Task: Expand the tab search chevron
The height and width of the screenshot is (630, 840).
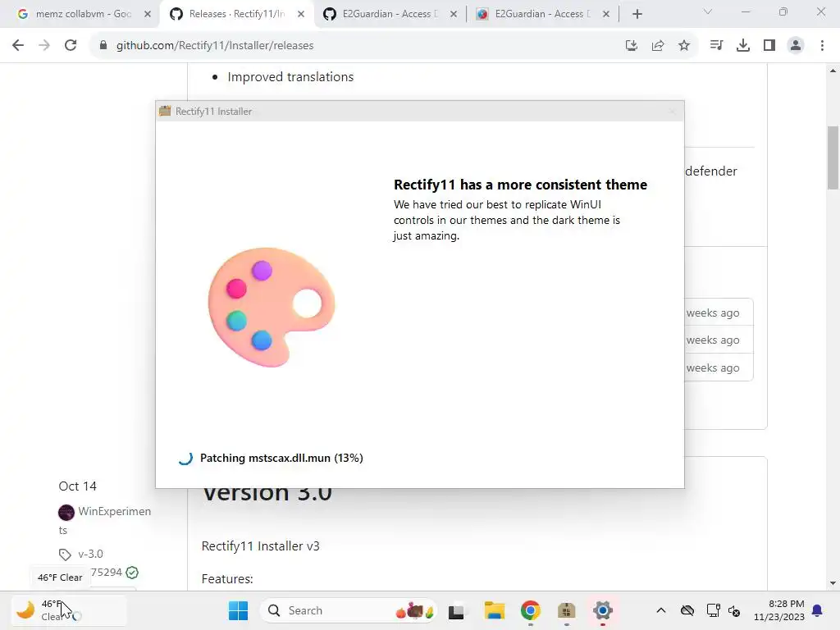Action: (x=708, y=11)
